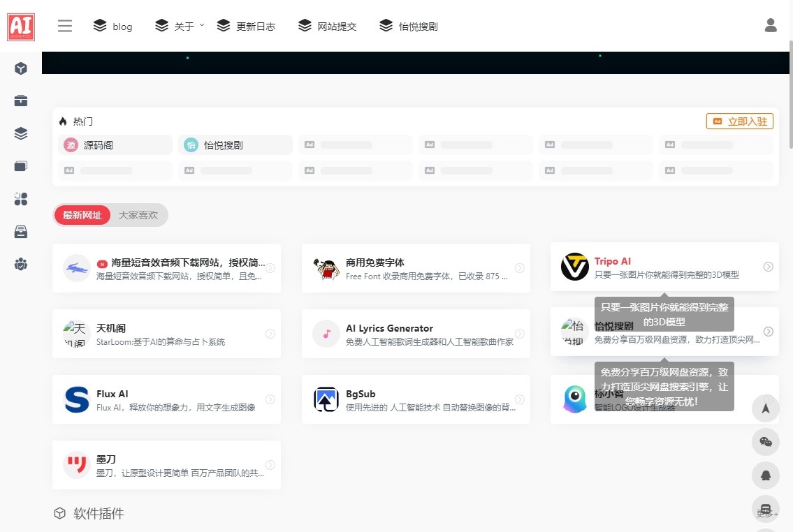Click the 商用免费字体 cartoon thumbnail
Viewport: 793px width, 532px height.
(x=326, y=268)
